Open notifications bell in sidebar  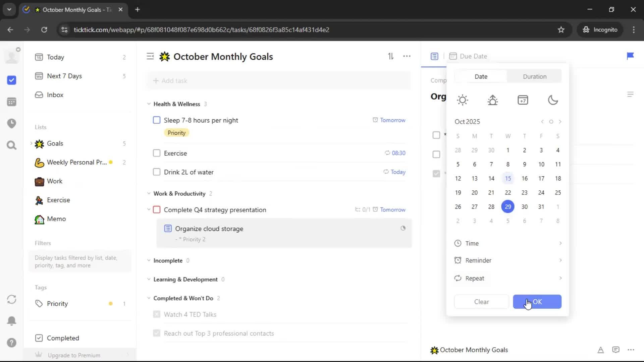pyautogui.click(x=11, y=321)
